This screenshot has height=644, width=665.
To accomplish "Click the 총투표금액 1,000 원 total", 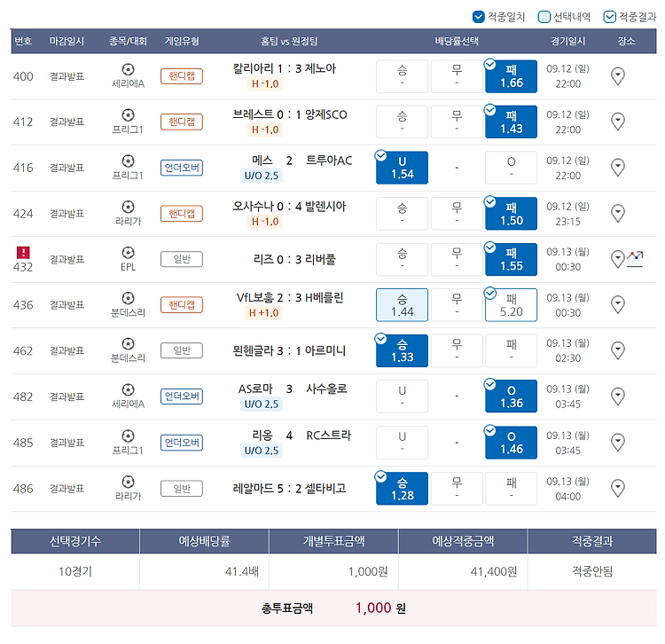I will point(333,609).
